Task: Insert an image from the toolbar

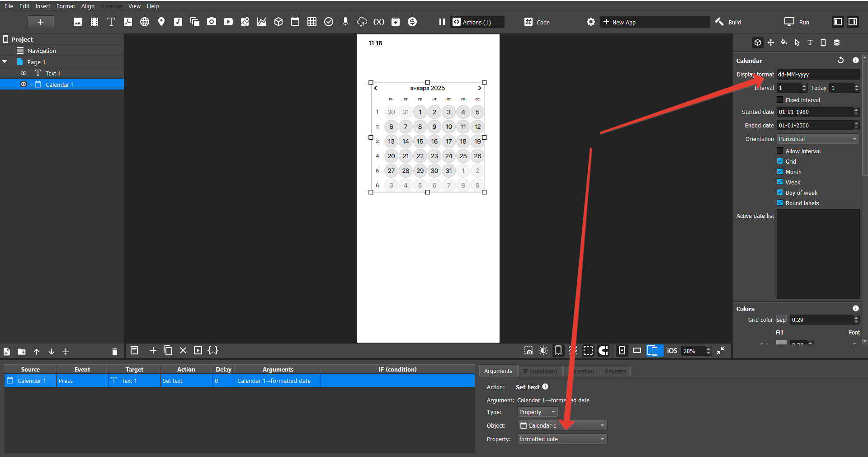Action: (x=78, y=22)
